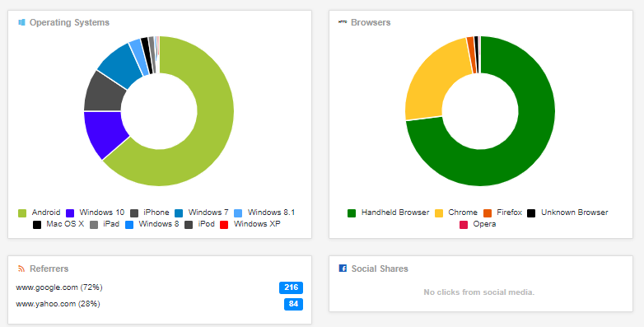Click the Facebook icon by Social Shares

343,269
